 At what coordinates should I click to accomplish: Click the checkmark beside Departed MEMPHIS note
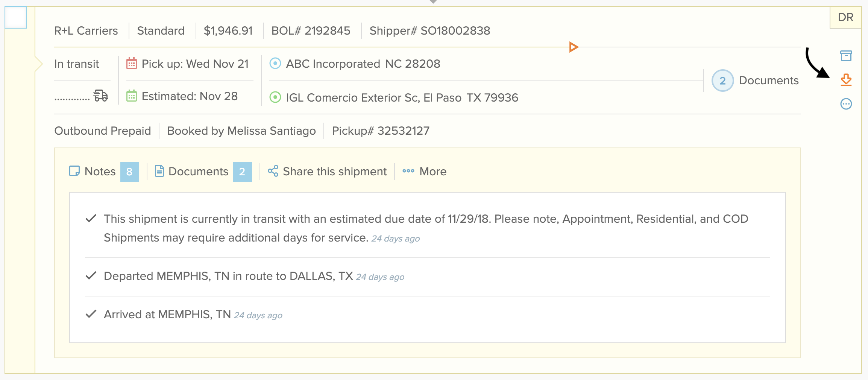[x=91, y=275]
